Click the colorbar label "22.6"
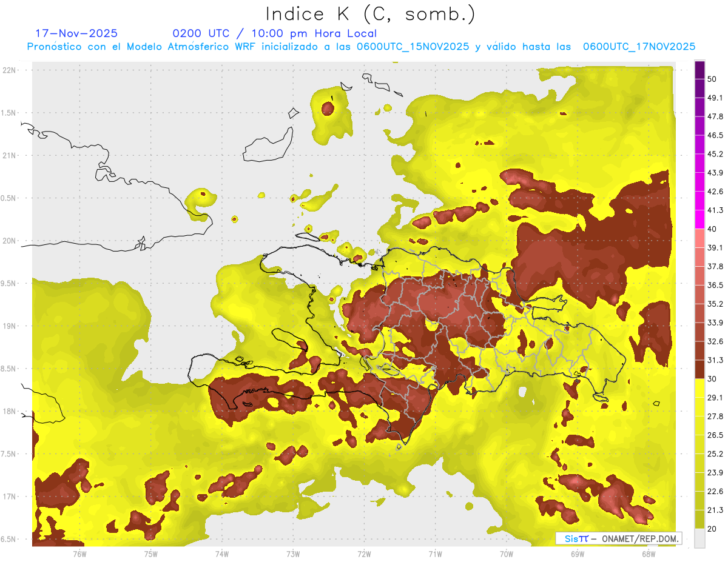 (x=715, y=491)
